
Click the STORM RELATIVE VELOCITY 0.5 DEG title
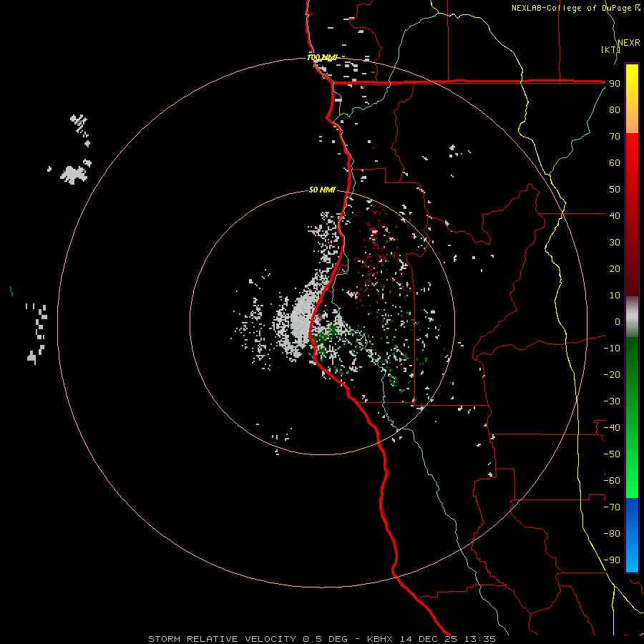click(x=248, y=639)
